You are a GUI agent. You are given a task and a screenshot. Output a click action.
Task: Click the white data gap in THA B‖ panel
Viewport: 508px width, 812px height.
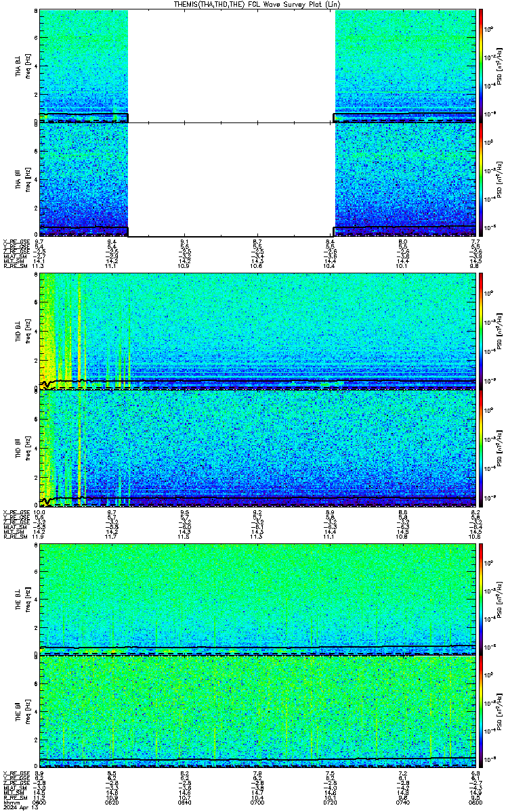tap(231, 179)
